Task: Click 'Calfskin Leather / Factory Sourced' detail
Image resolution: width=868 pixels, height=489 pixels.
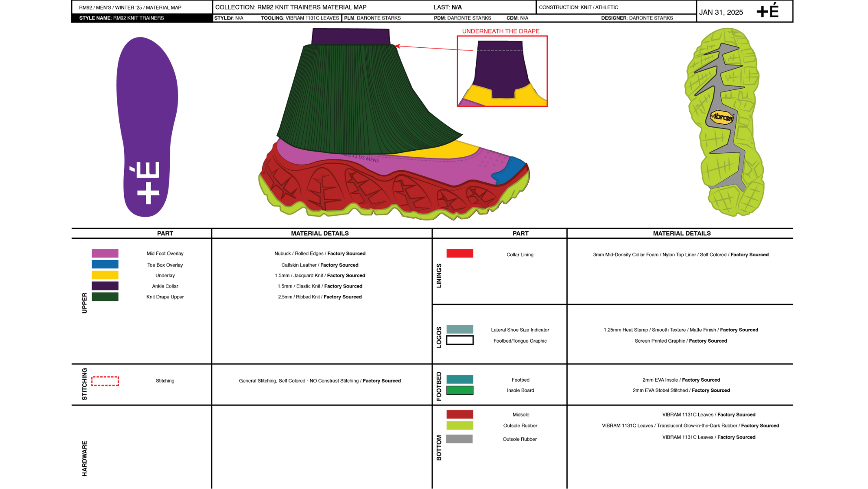Action: [x=320, y=265]
